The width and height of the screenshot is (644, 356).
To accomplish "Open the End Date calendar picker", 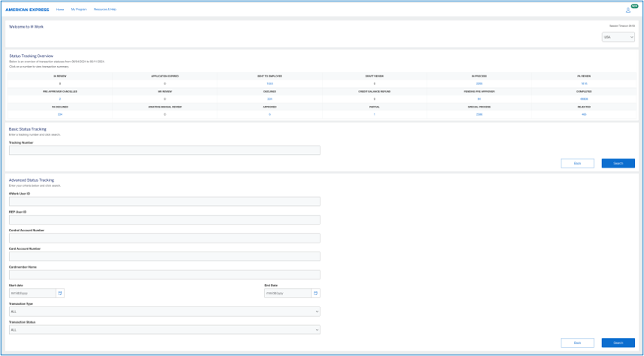I will (x=316, y=293).
